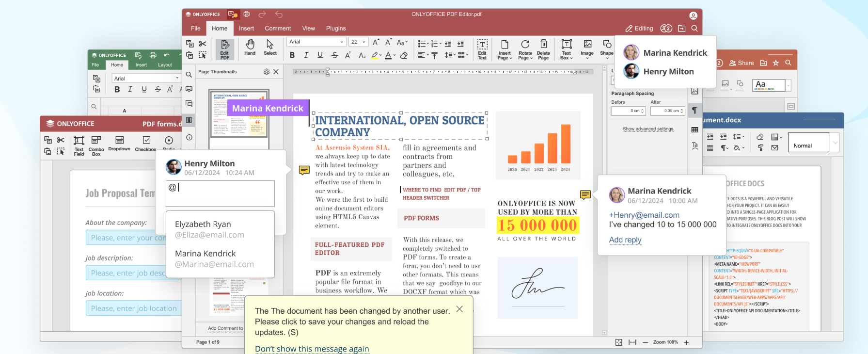Open the Edit Text tool
Screen dimensions: 868x354
click(482, 49)
